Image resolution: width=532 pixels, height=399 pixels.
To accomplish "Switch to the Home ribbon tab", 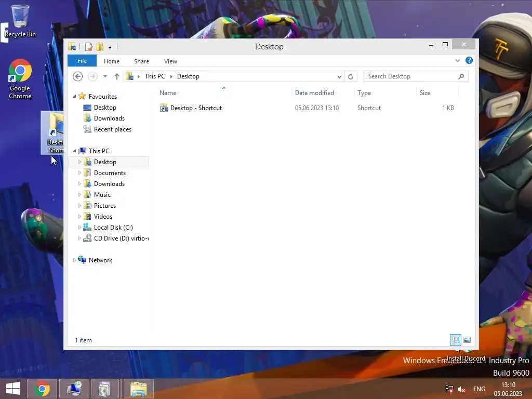I will point(112,61).
